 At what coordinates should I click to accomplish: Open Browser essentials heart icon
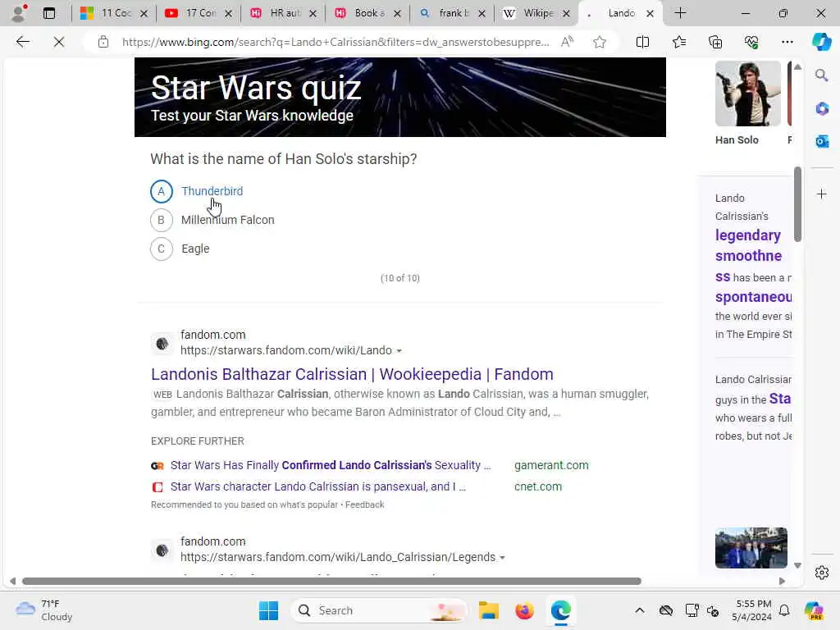(x=751, y=42)
